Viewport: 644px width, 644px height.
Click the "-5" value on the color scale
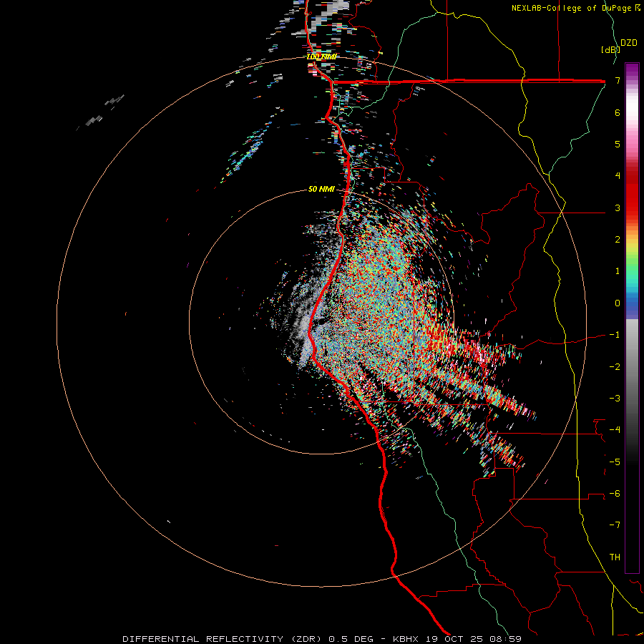(x=615, y=462)
